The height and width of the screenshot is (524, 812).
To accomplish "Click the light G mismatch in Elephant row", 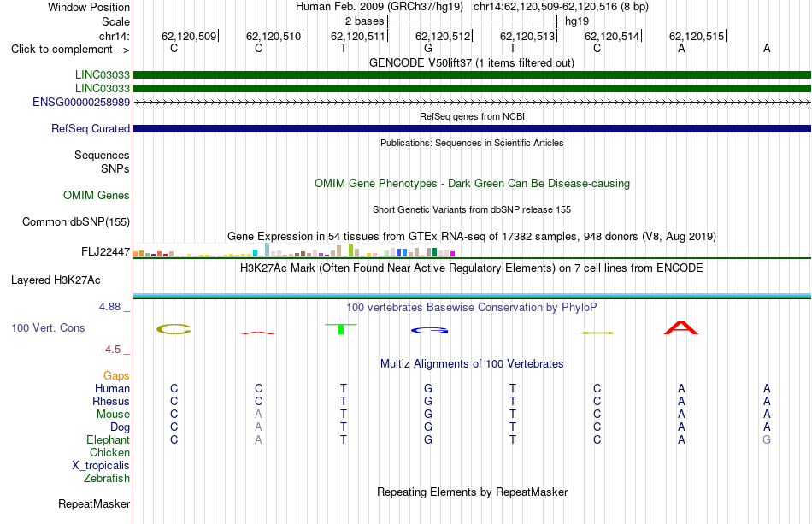I will point(767,439).
